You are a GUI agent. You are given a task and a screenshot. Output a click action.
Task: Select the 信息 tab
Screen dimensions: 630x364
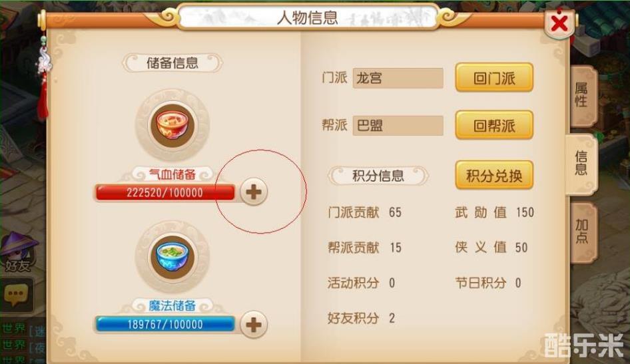pos(581,164)
